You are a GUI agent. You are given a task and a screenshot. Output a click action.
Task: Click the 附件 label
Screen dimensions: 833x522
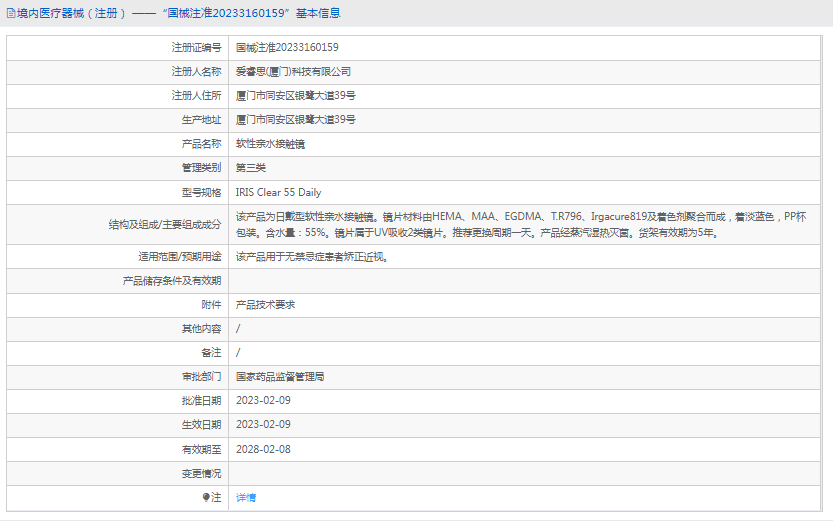211,305
